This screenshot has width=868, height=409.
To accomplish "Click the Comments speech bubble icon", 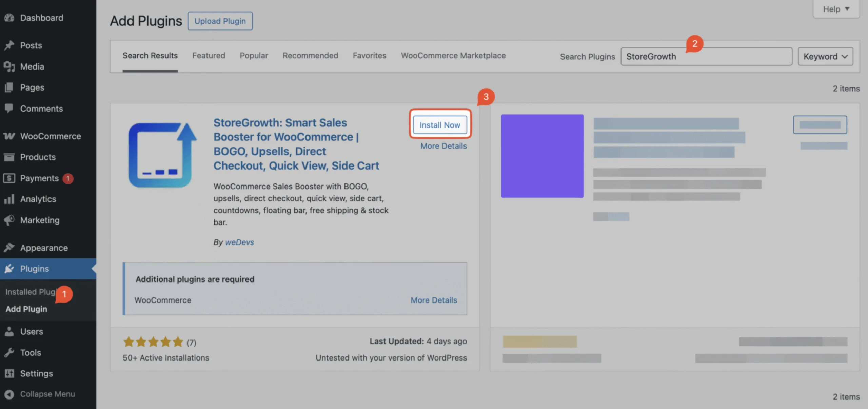I will click(9, 109).
